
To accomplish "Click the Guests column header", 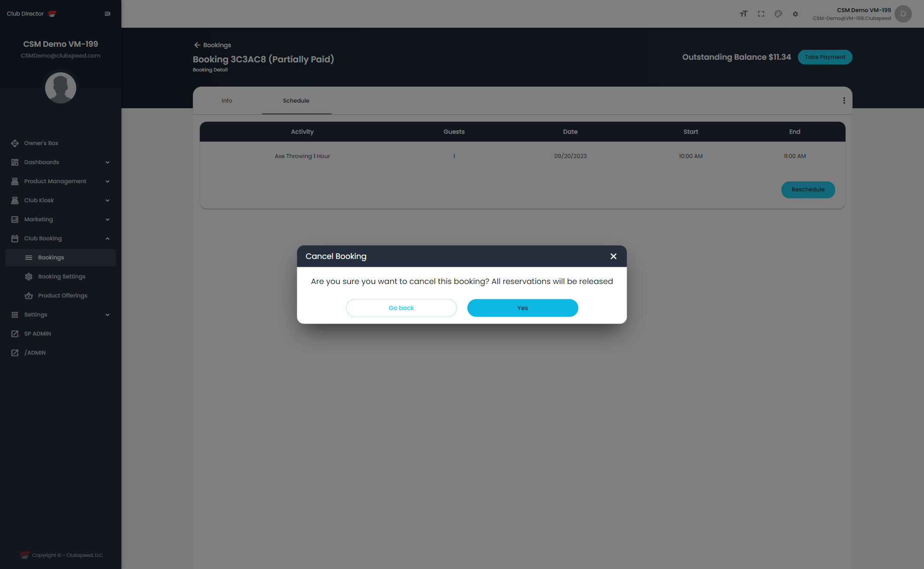I will point(454,132).
